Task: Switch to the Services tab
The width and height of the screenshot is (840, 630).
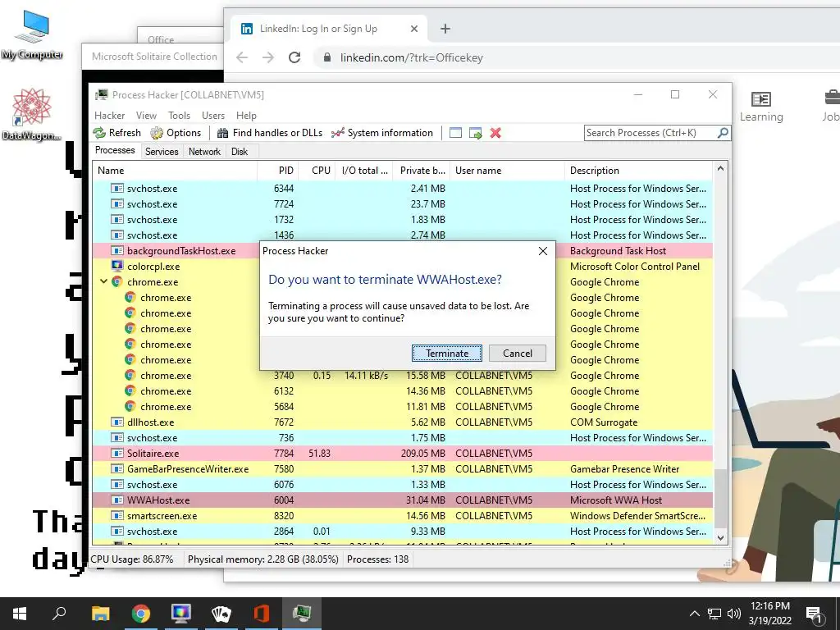Action: click(162, 152)
